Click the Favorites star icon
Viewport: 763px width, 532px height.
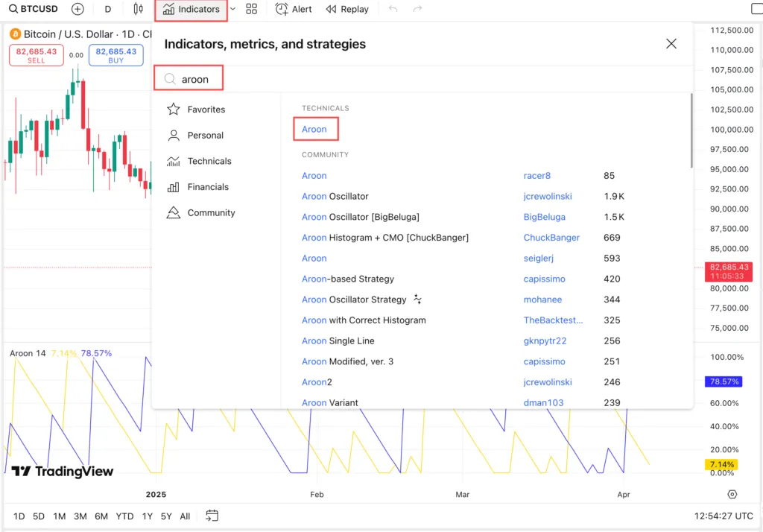coord(173,109)
